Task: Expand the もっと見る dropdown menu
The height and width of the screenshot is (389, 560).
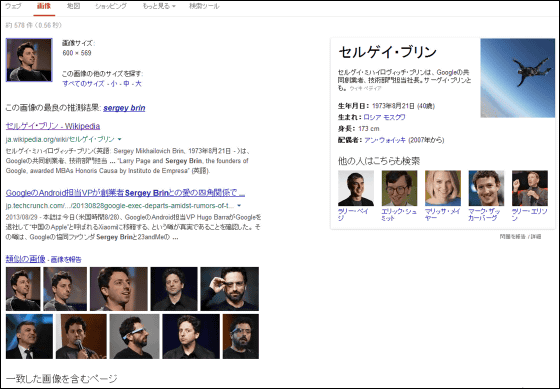Action: tap(159, 6)
